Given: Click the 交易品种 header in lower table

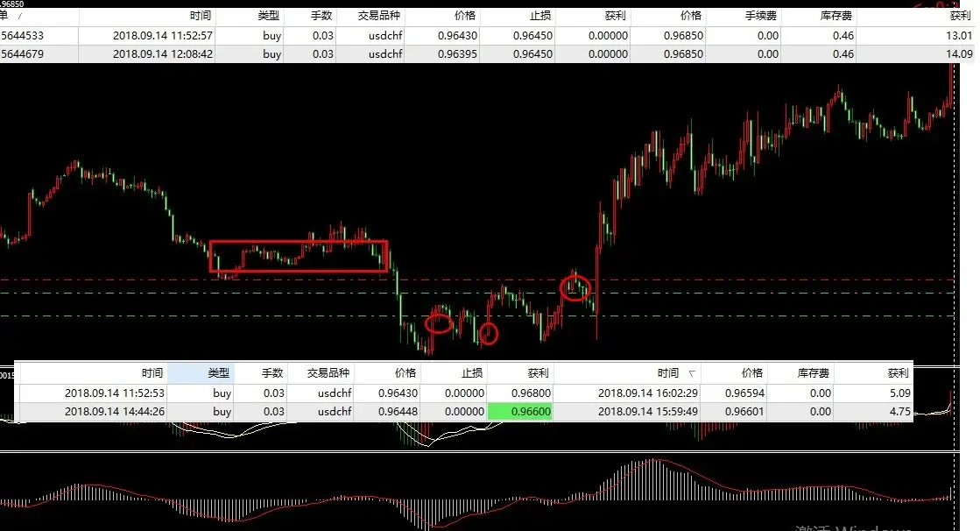Looking at the screenshot, I should point(328,372).
